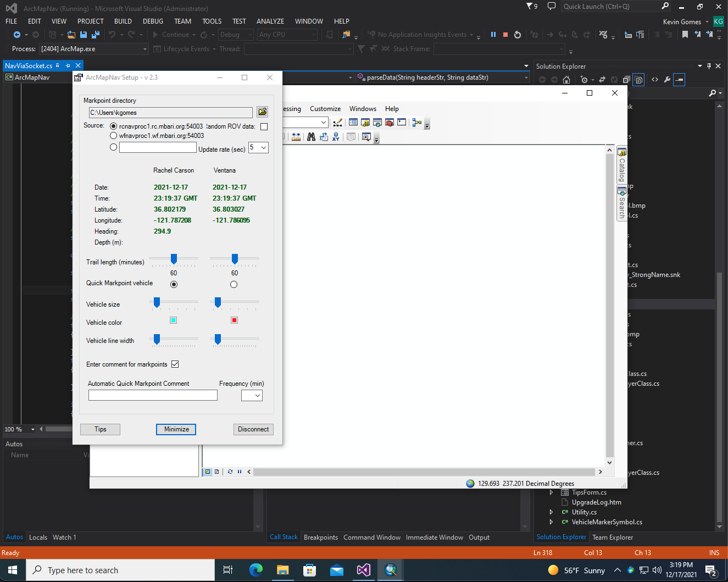Click the Home icon in Solution Explorer
The width and height of the screenshot is (728, 582).
click(x=566, y=80)
